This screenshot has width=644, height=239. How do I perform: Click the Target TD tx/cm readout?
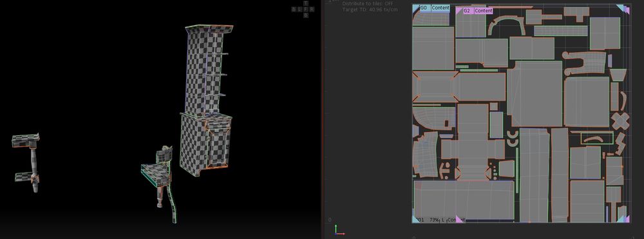[x=370, y=9]
